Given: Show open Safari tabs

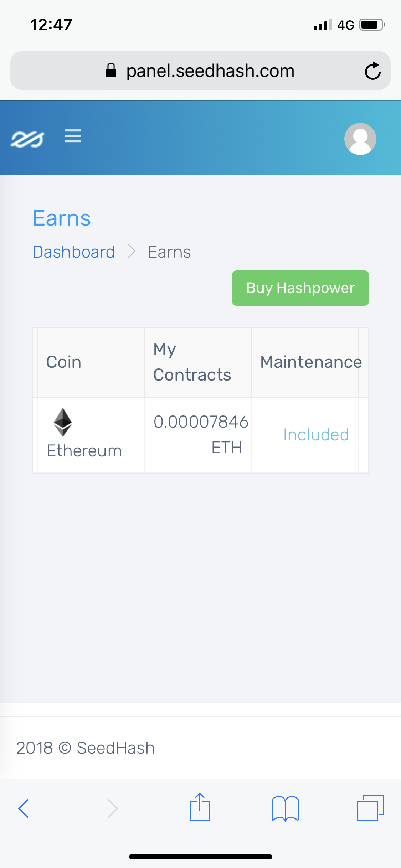Looking at the screenshot, I should pos(370,808).
